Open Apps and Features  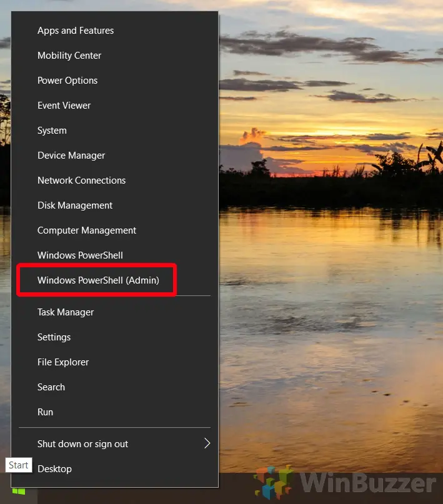114,31
